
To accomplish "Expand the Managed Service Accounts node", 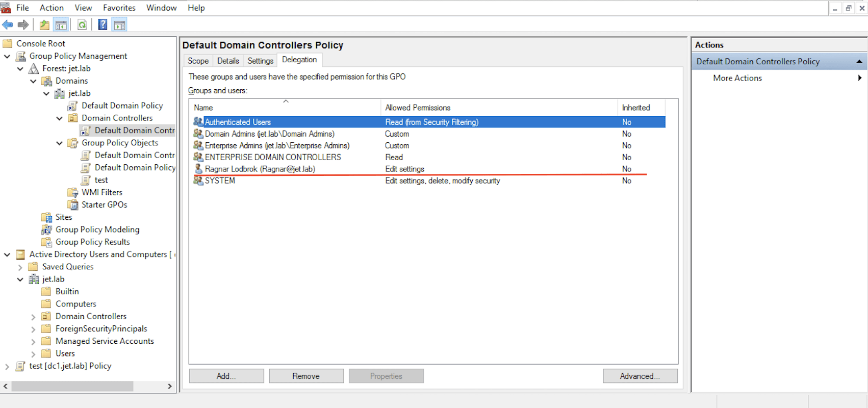I will (33, 341).
